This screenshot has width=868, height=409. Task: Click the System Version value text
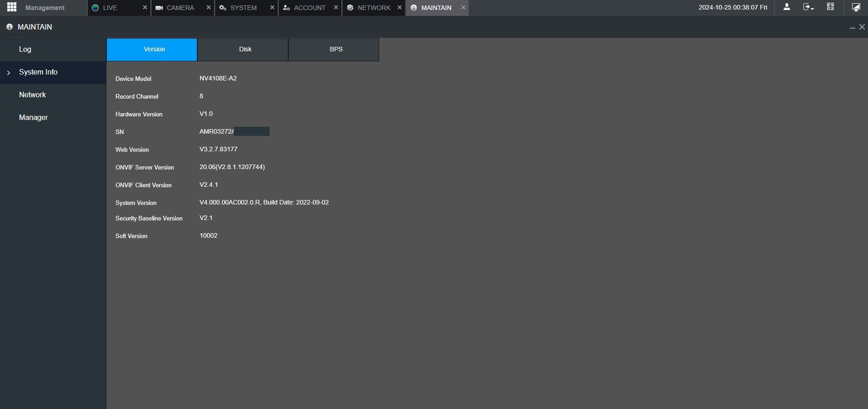pyautogui.click(x=264, y=202)
